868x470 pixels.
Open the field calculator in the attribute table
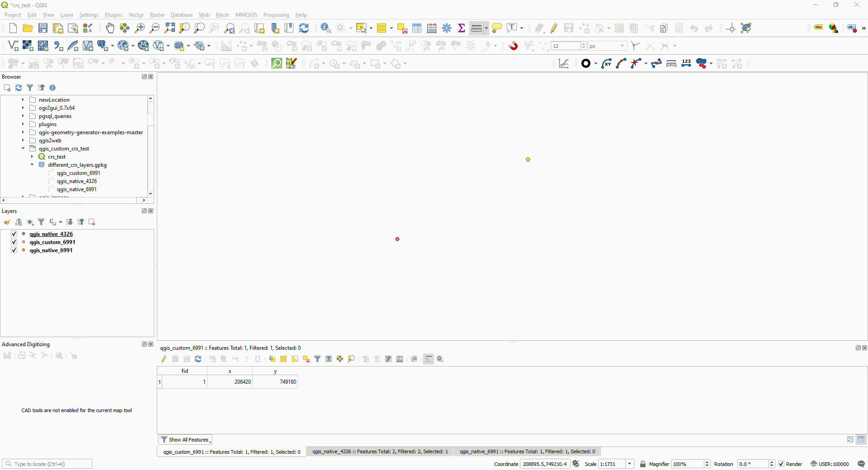click(x=400, y=359)
